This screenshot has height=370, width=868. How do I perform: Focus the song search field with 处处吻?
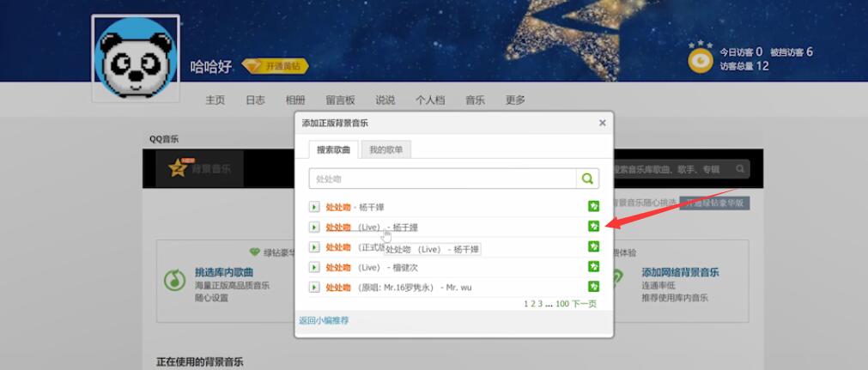[442, 179]
